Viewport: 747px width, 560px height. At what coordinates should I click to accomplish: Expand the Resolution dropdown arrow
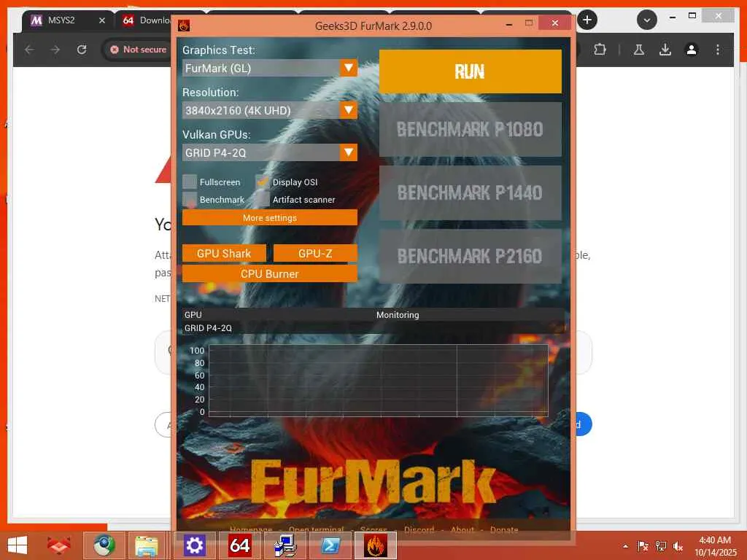click(349, 111)
